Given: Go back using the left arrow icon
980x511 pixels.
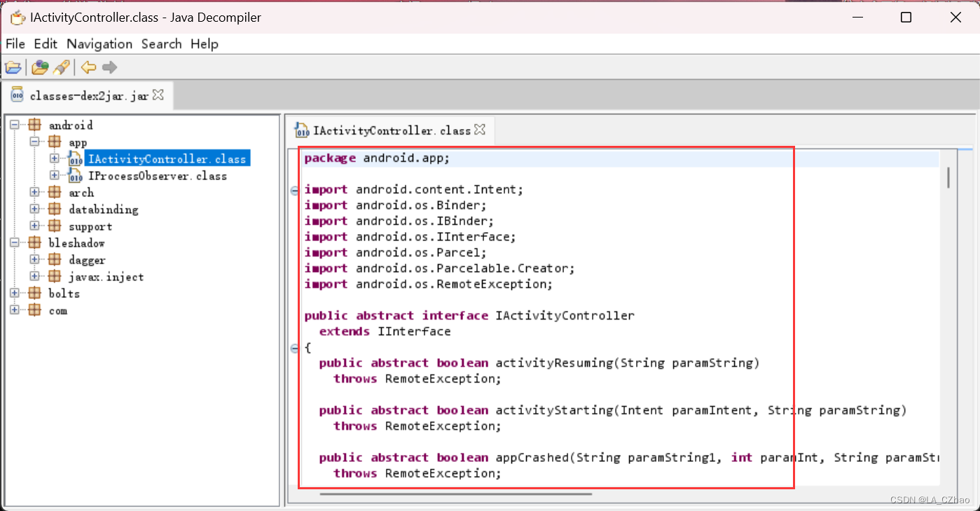Looking at the screenshot, I should pyautogui.click(x=88, y=67).
